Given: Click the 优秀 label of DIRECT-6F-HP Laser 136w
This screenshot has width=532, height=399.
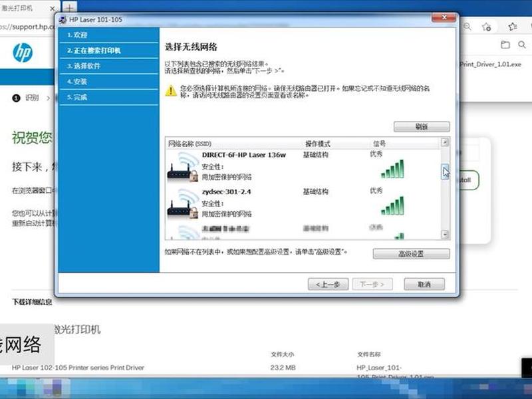Looking at the screenshot, I should pos(376,154).
